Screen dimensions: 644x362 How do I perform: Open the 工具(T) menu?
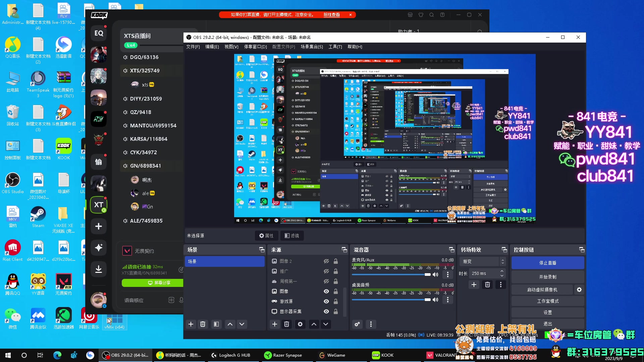tap(335, 47)
